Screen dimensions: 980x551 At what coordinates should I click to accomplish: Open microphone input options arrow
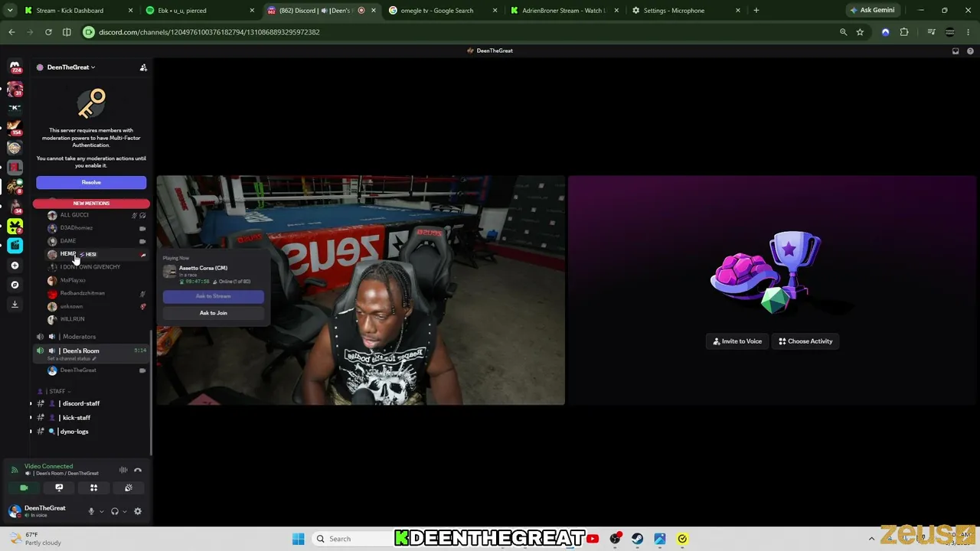(x=101, y=511)
